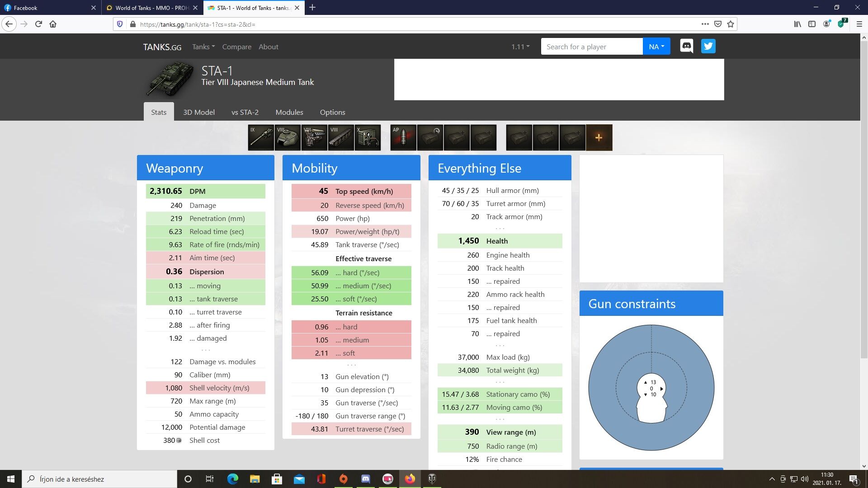Switch to the Facebook browser tab
The height and width of the screenshot is (488, 868).
(x=50, y=8)
